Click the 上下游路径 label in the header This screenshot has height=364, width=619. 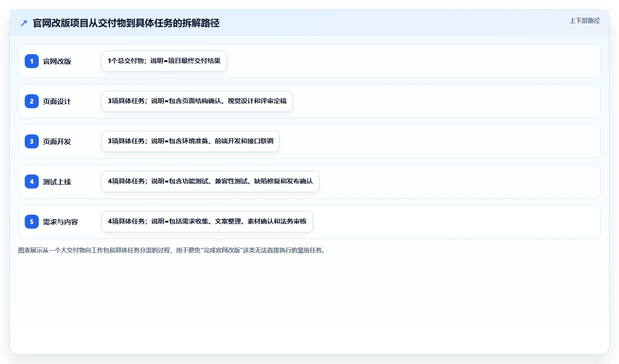[584, 21]
